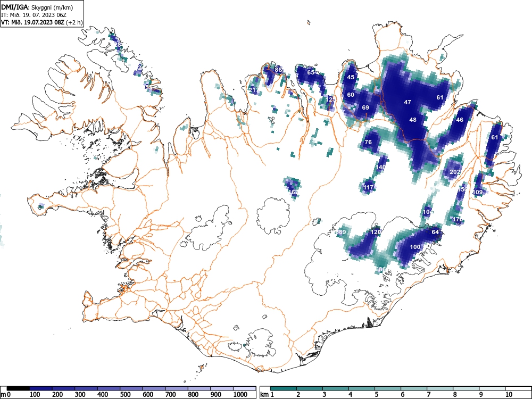Pick the pale lavender swatch above the 900 m label
532x399 pixels.
[x=222, y=388]
